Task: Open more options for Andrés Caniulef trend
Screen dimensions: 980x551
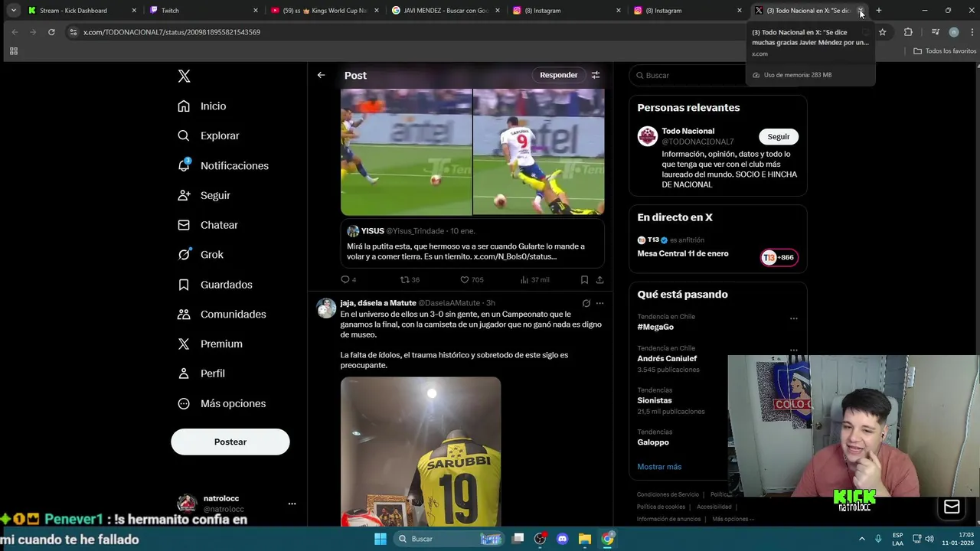Action: click(x=794, y=350)
